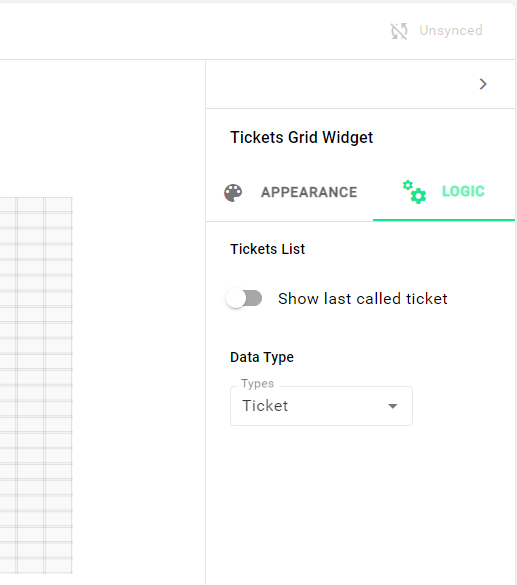Select the LOGIC tab label

pyautogui.click(x=463, y=192)
